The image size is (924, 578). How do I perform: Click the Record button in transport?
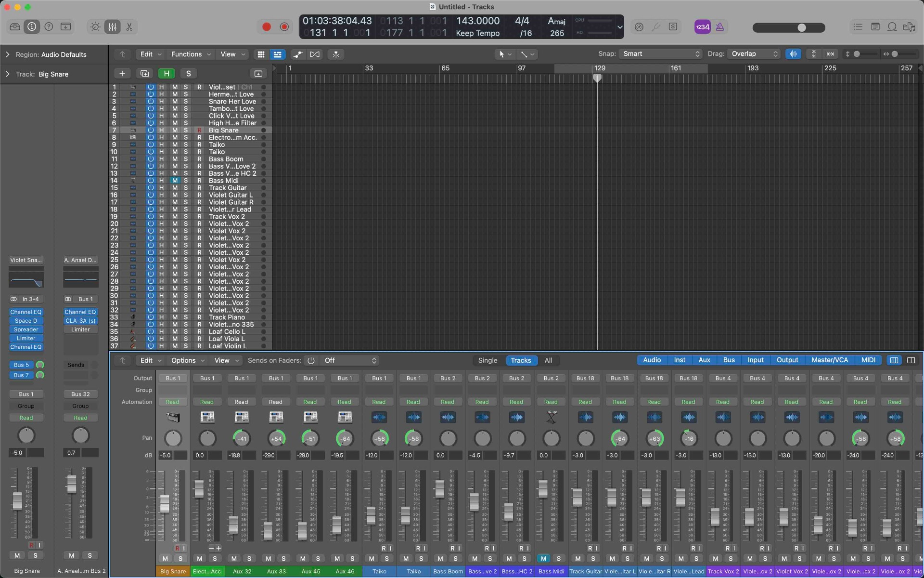tap(266, 27)
